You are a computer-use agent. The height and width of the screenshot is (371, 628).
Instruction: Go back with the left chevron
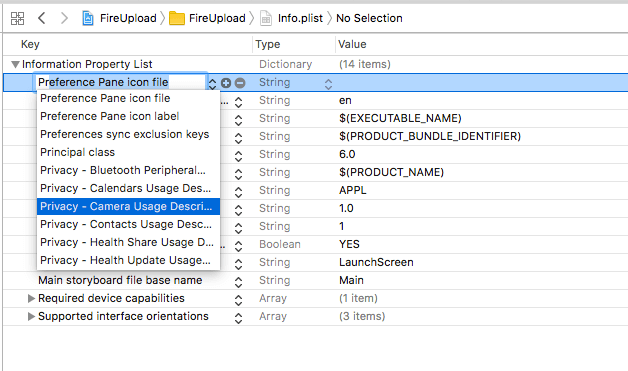click(42, 18)
